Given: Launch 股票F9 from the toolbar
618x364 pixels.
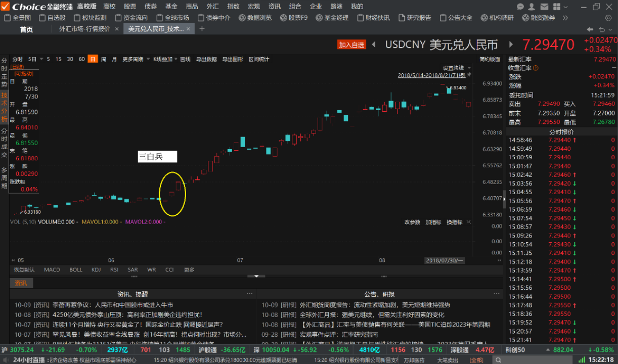Looking at the screenshot, I should click(294, 18).
